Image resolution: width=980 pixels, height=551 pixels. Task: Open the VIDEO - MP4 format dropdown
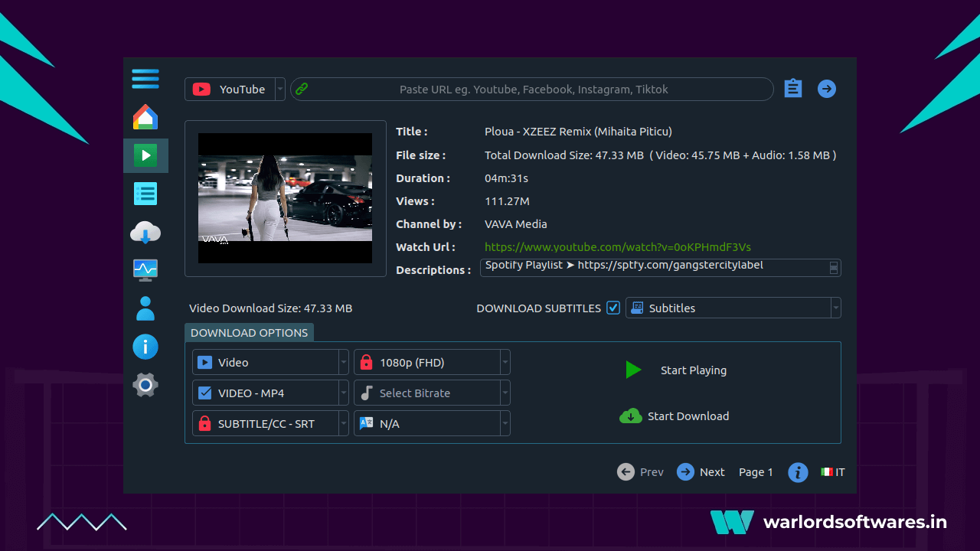[270, 393]
